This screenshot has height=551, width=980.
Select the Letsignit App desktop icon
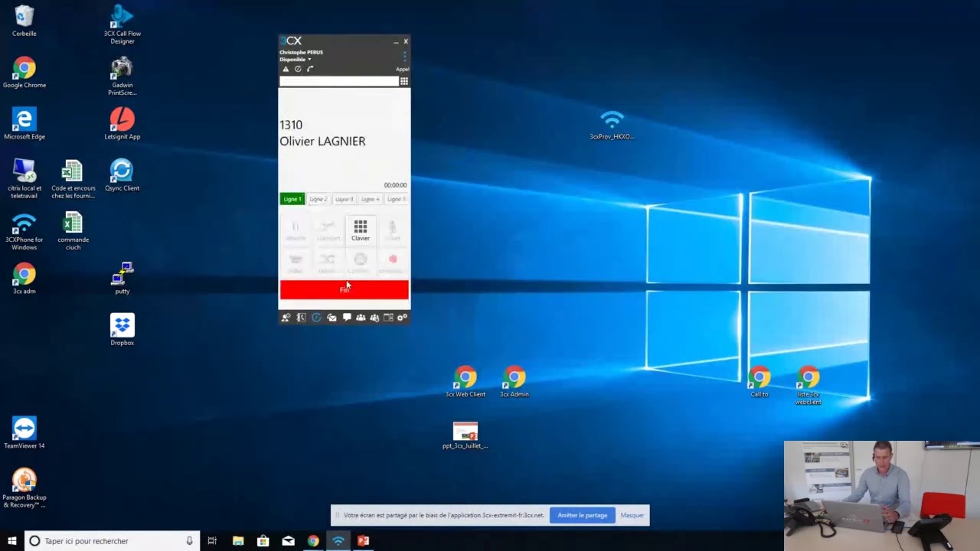[x=122, y=123]
